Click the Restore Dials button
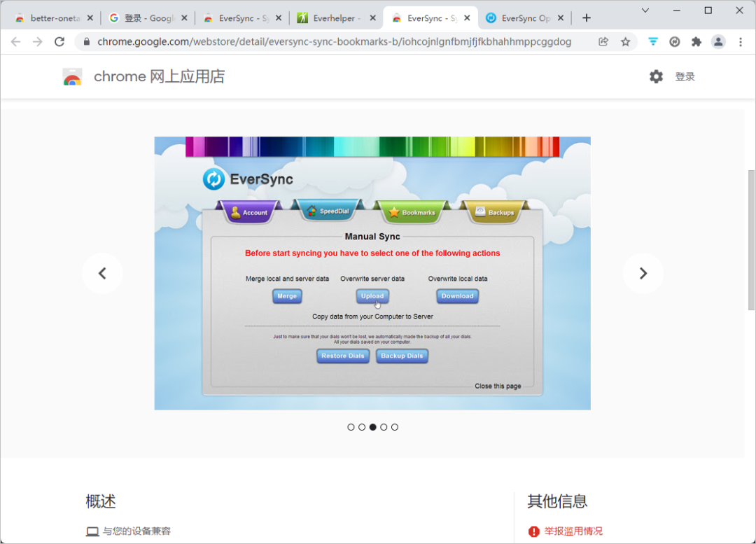 coord(343,356)
